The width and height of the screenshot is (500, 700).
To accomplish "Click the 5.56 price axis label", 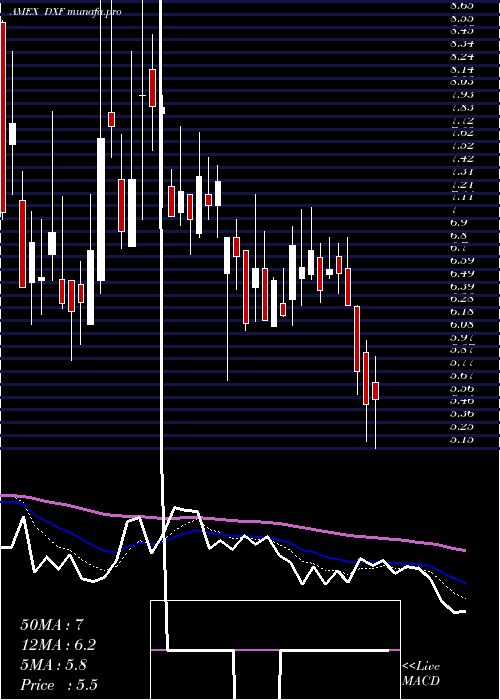I will pyautogui.click(x=462, y=388).
